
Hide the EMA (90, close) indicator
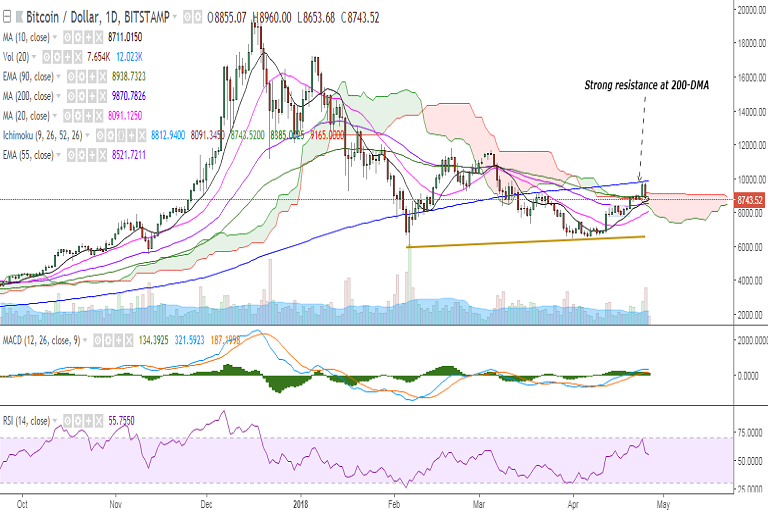click(x=71, y=76)
